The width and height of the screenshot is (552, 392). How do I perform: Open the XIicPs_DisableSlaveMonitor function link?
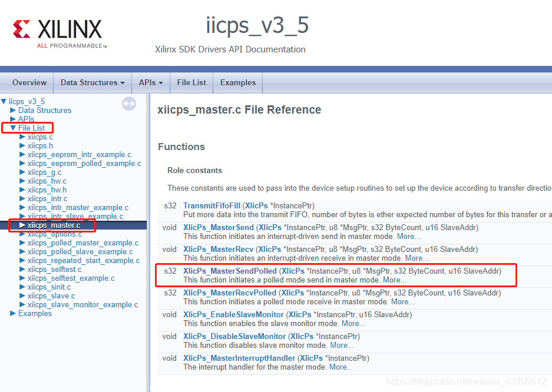pos(234,337)
